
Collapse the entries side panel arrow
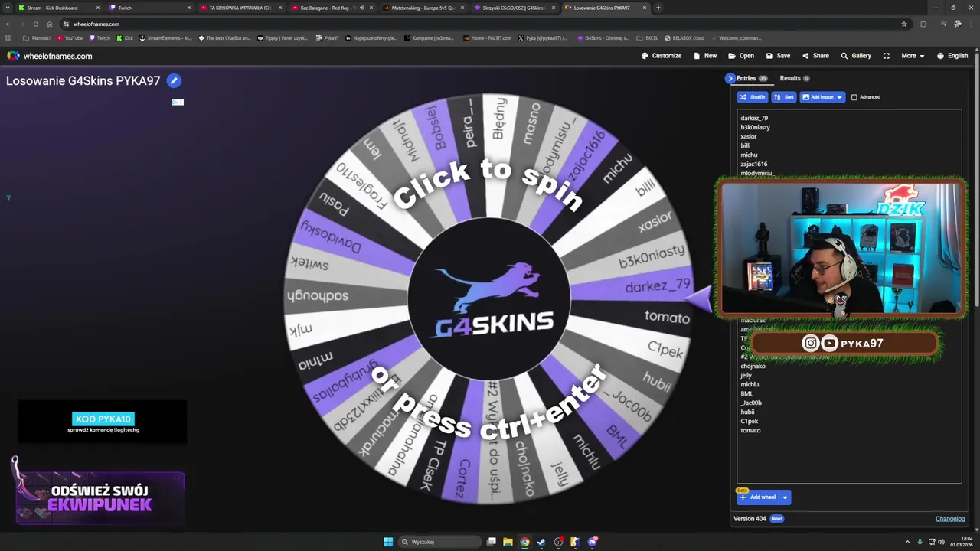coord(730,78)
